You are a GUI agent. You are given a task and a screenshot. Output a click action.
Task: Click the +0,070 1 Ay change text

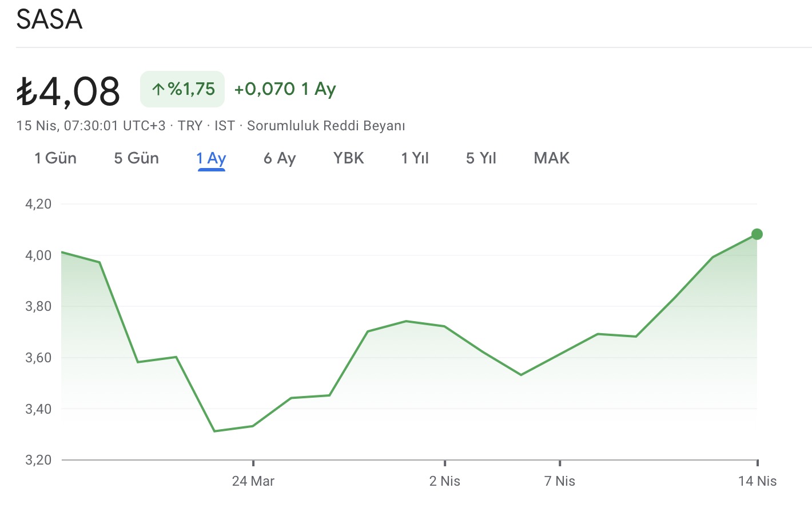coord(285,89)
